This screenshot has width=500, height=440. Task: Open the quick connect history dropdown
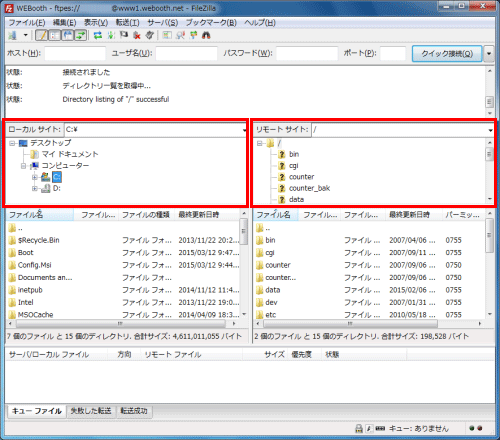tap(489, 54)
